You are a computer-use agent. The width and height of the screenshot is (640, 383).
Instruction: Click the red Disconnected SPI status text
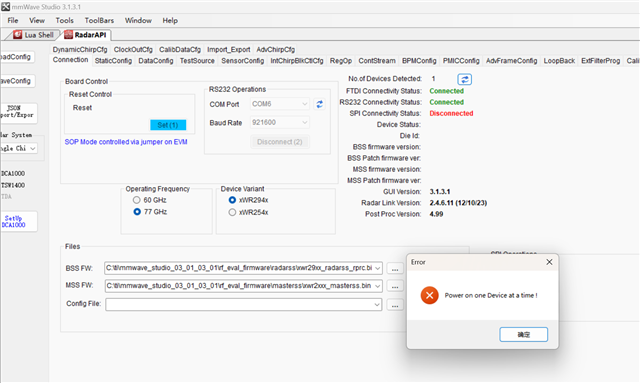451,113
